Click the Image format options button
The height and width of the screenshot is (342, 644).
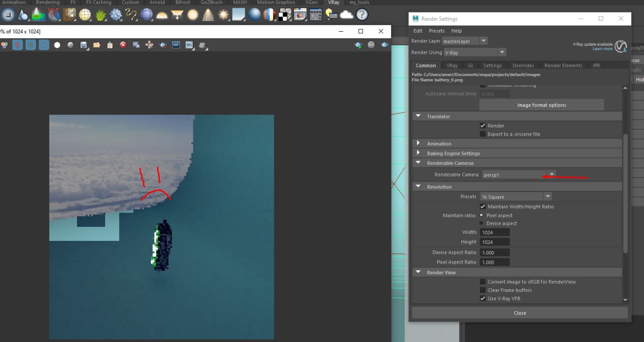tap(541, 105)
